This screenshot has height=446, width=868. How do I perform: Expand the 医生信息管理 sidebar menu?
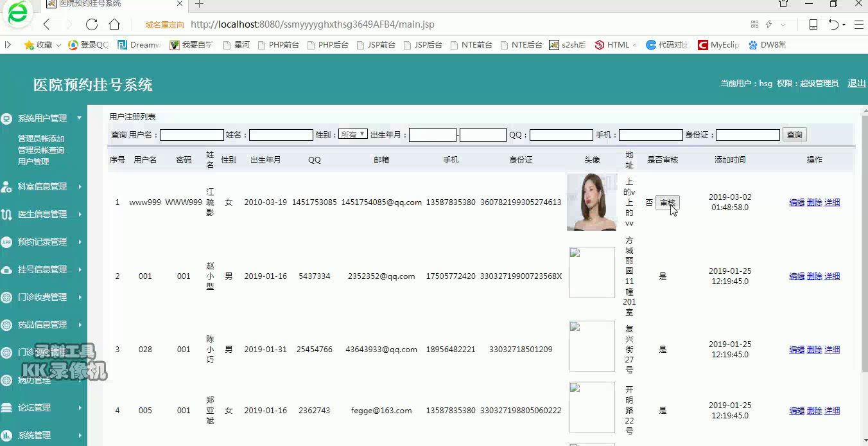pyautogui.click(x=42, y=214)
